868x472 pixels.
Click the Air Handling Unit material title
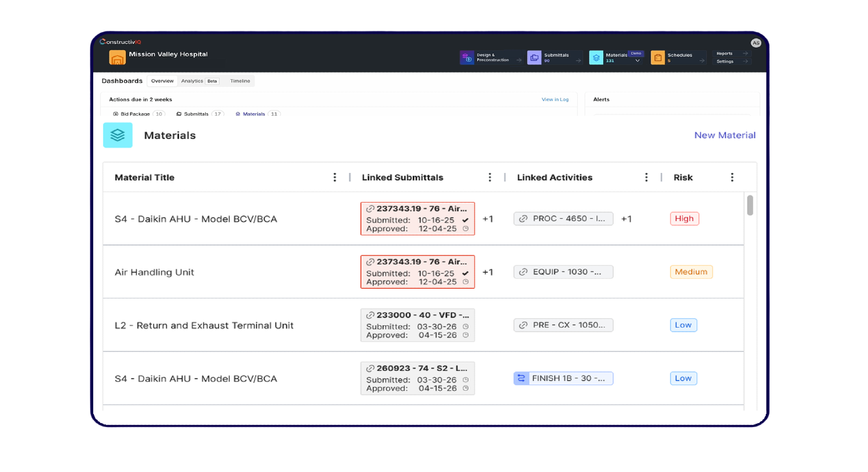point(154,272)
